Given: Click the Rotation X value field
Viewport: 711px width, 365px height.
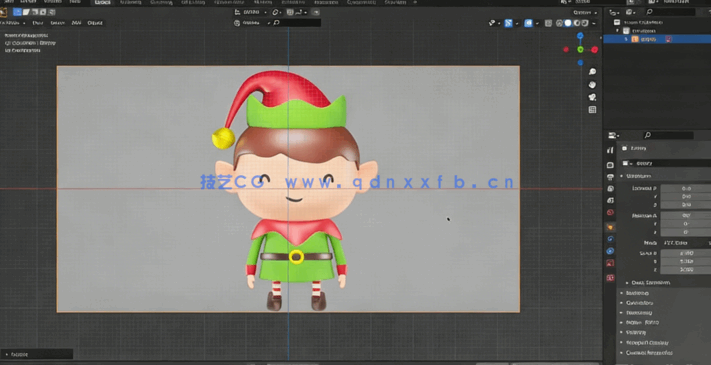Looking at the screenshot, I should pyautogui.click(x=686, y=215).
